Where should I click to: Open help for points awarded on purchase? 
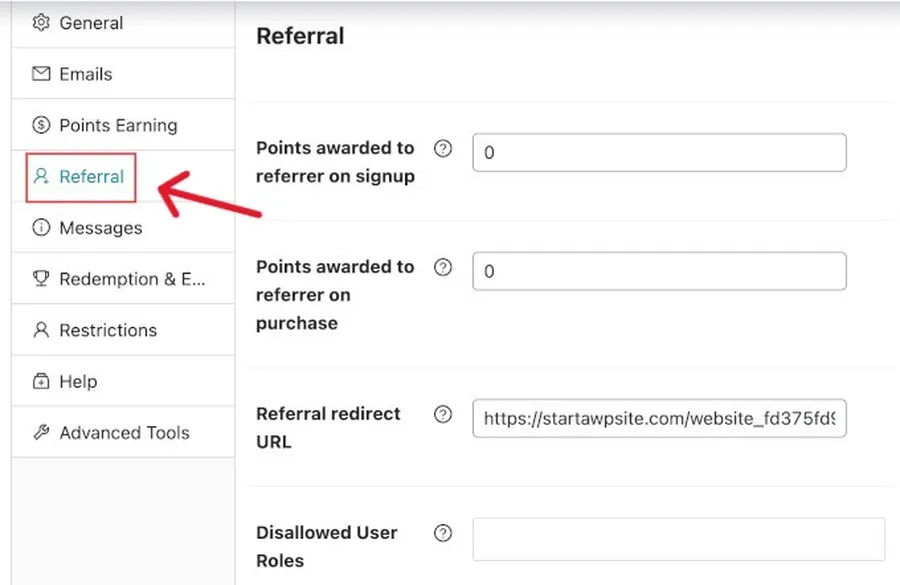pyautogui.click(x=442, y=266)
